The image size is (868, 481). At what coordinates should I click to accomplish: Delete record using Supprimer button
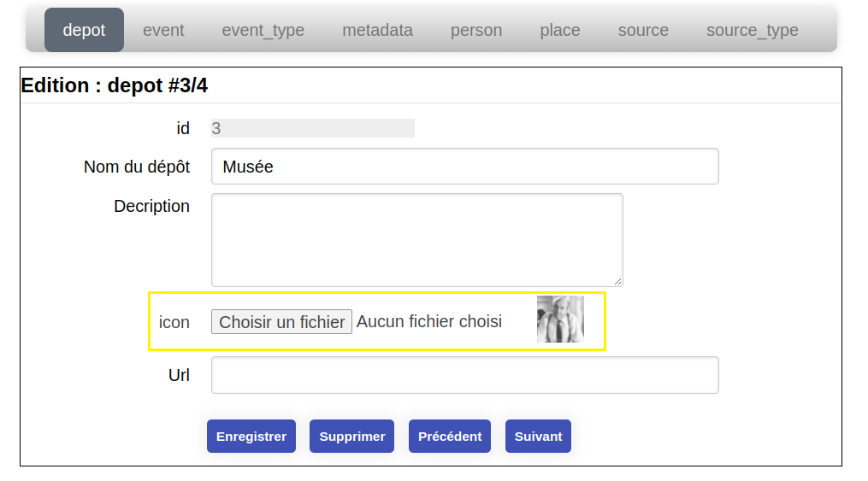coord(352,437)
